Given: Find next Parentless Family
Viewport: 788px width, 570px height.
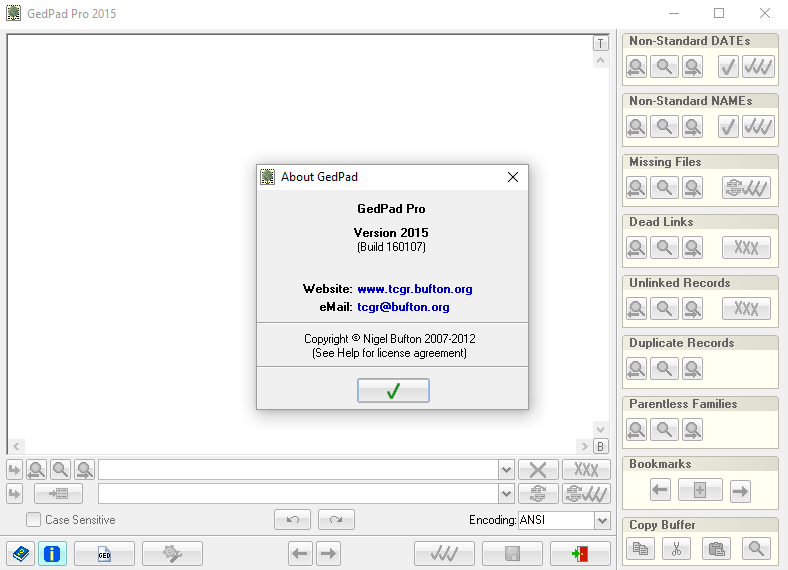Looking at the screenshot, I should click(x=692, y=430).
